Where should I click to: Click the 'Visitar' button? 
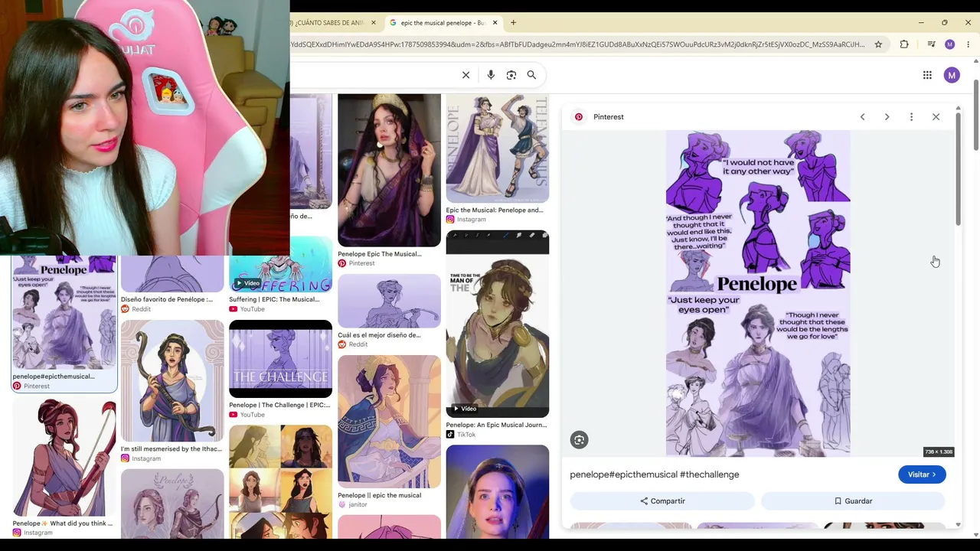coord(922,474)
